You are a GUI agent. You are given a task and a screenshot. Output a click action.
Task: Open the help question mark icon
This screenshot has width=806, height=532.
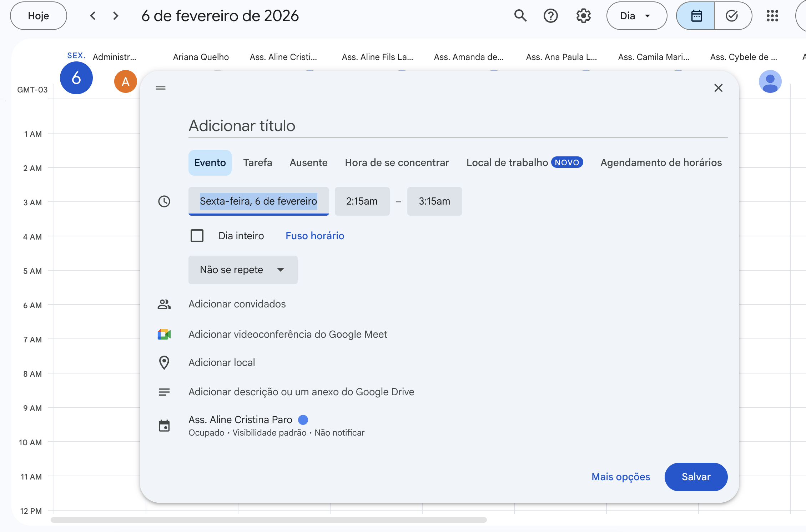click(x=550, y=16)
